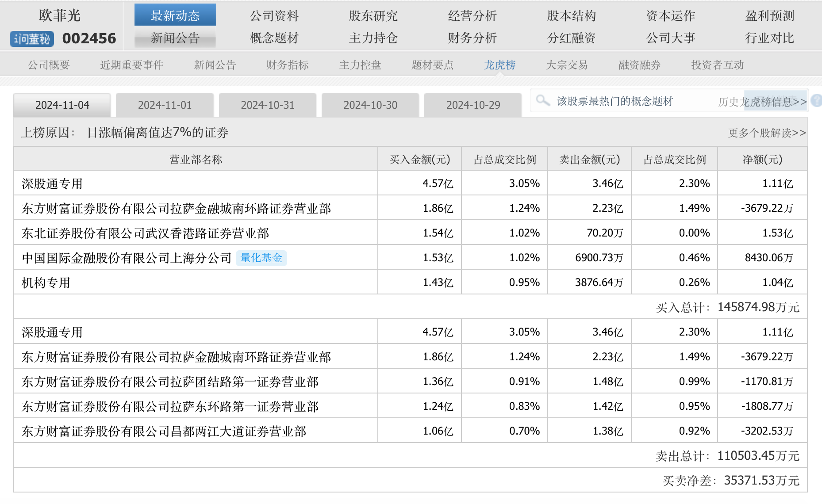The width and height of the screenshot is (822, 504).
Task: Click the stock code 002456
Action: 89,38
